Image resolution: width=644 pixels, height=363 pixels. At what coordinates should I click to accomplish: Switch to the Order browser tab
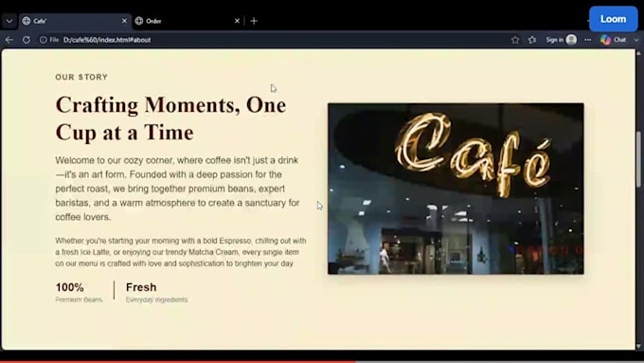pos(188,21)
